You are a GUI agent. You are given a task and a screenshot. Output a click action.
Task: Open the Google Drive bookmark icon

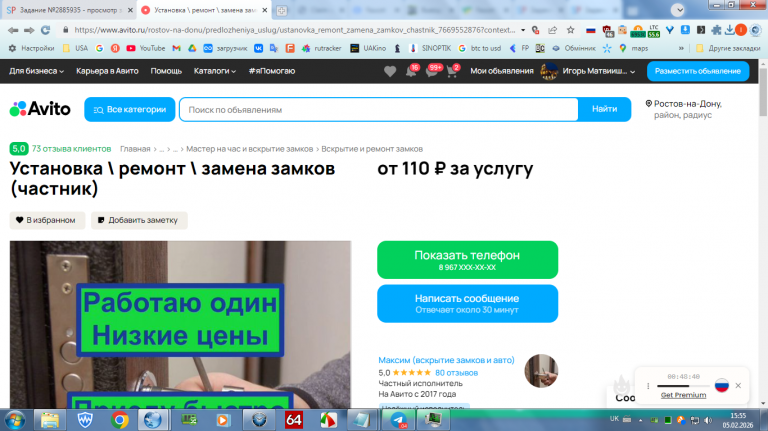(x=192, y=48)
